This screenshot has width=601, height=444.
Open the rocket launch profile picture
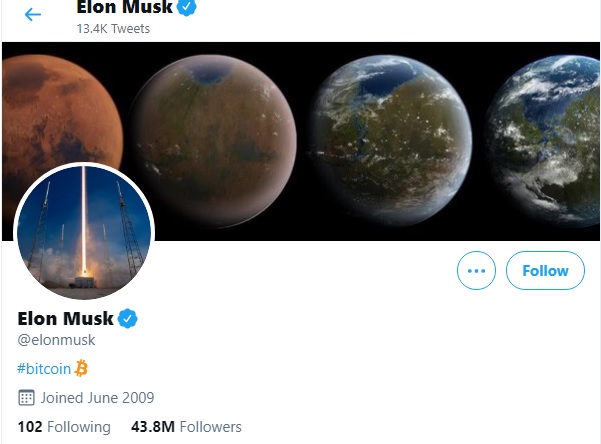pos(84,232)
